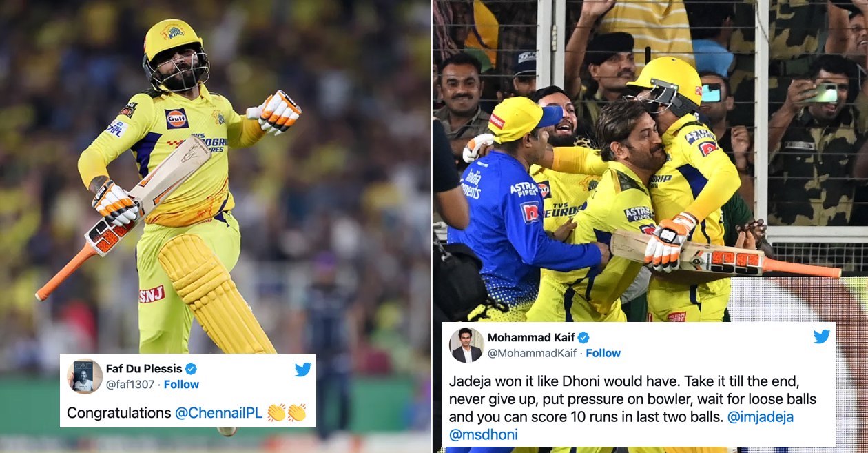Follow the @MohammadKaif account

603,353
